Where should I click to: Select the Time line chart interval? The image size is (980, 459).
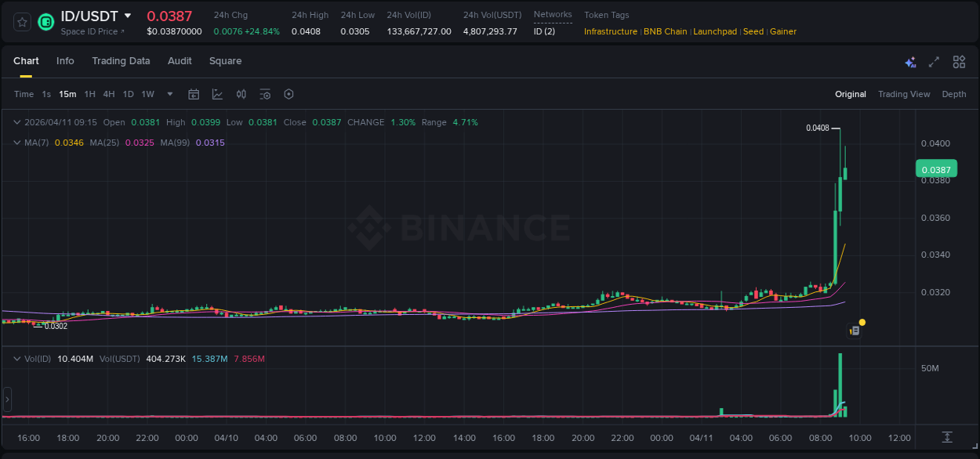(x=24, y=94)
